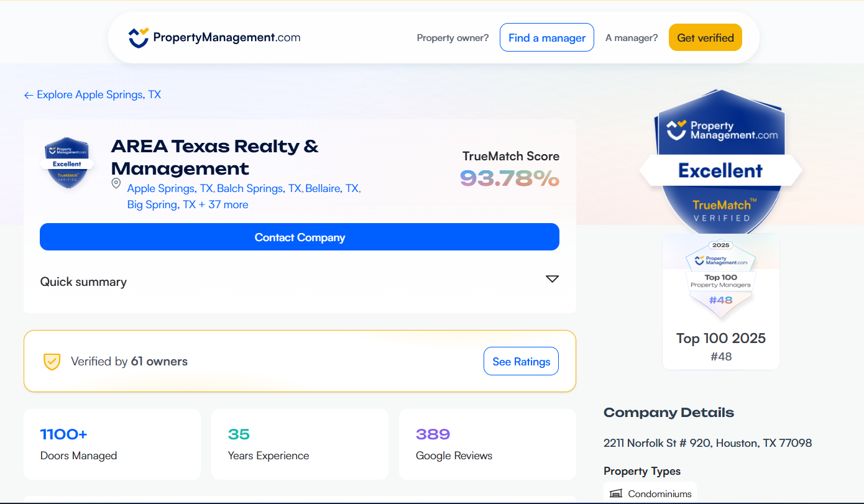Select the Condominiums building icon under Property Types
Screen dimensions: 864x504
click(x=615, y=493)
